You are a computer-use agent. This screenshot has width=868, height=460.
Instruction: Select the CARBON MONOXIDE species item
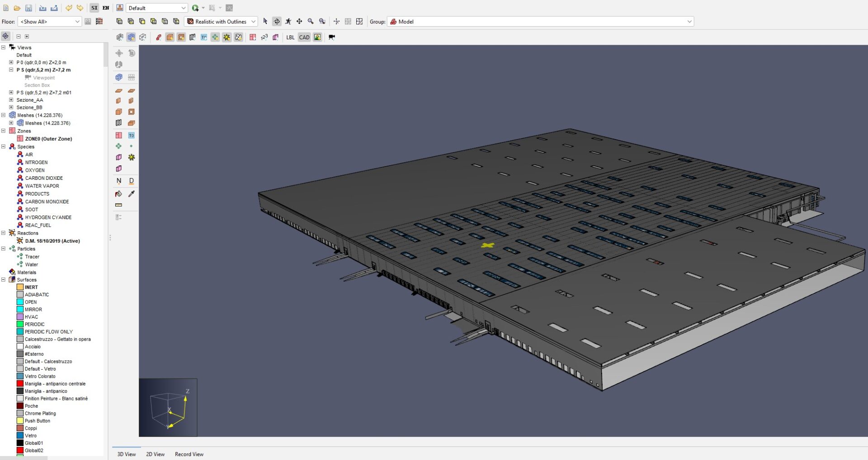[47, 202]
